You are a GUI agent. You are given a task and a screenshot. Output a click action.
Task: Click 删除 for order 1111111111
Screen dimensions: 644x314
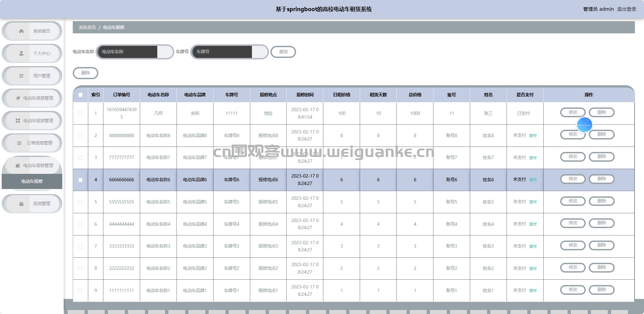tap(602, 290)
